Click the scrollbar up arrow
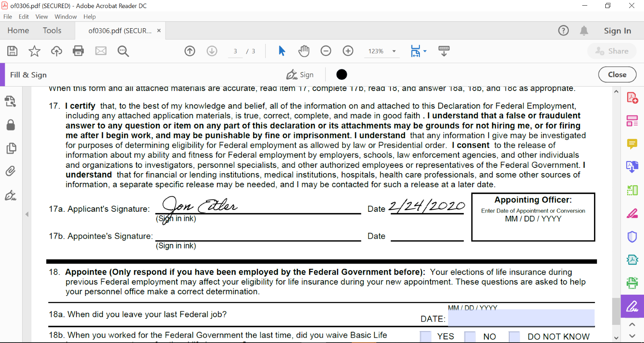 click(616, 91)
